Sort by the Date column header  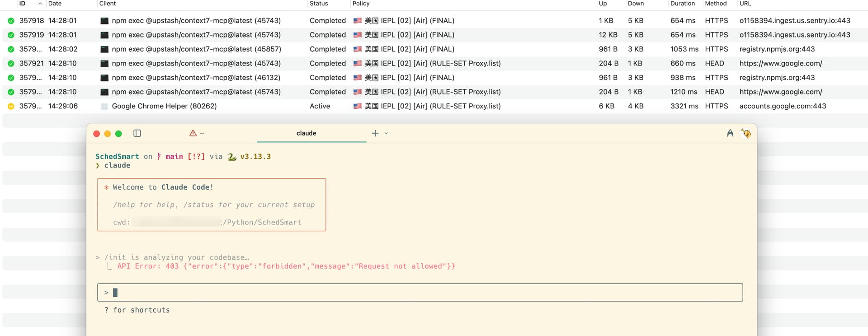pos(55,4)
